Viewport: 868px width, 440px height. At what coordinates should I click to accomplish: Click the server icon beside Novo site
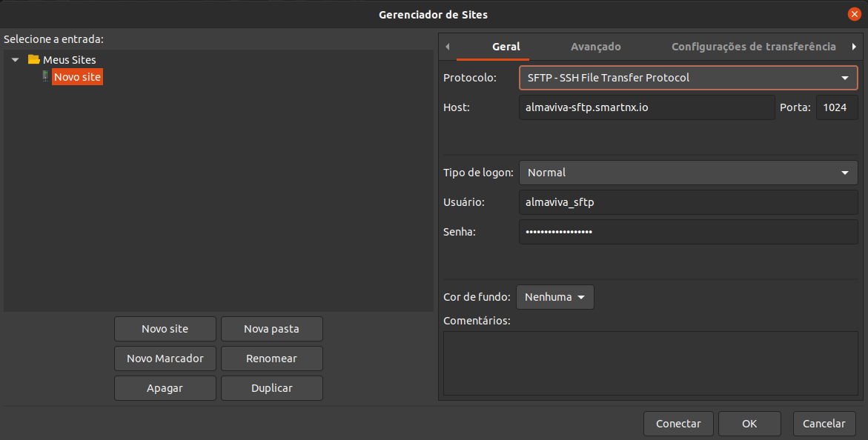click(x=45, y=76)
